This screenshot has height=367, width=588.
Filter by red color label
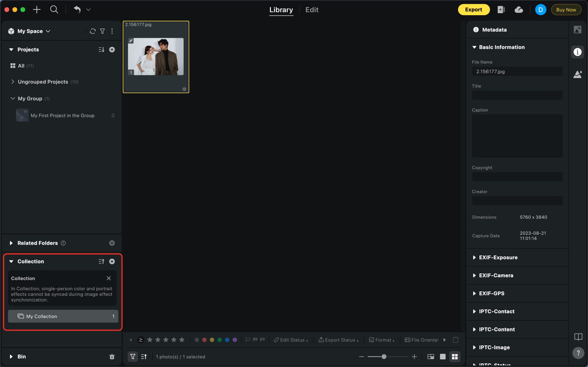[x=204, y=340]
